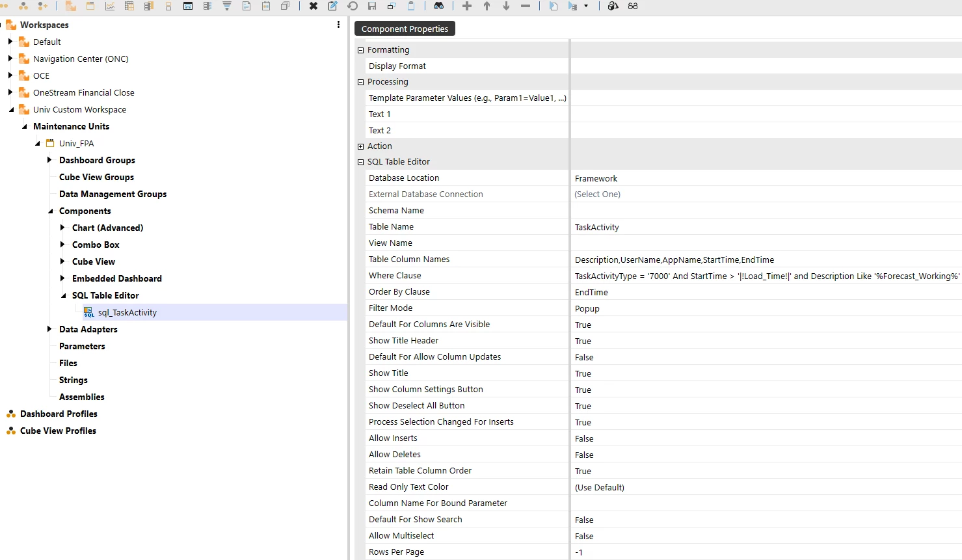Click the undo/refresh arrow toolbar icon

tap(353, 6)
